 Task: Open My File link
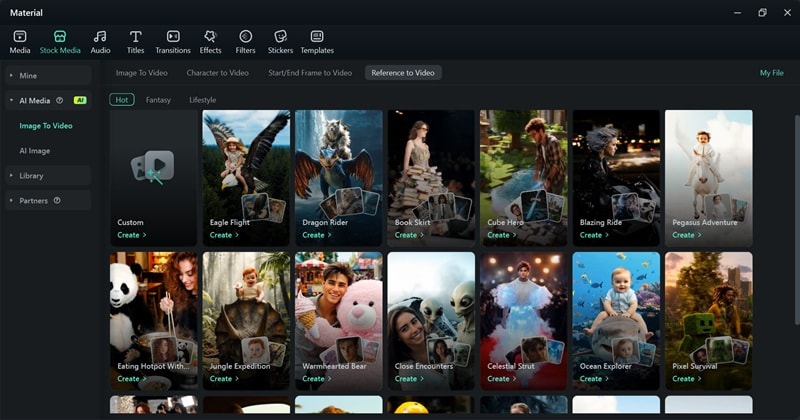pos(771,73)
